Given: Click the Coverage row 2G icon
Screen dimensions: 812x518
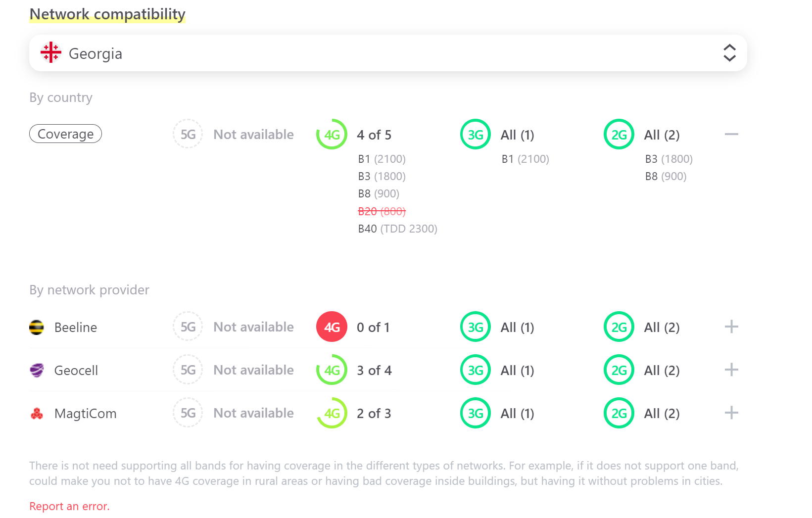Looking at the screenshot, I should point(619,135).
